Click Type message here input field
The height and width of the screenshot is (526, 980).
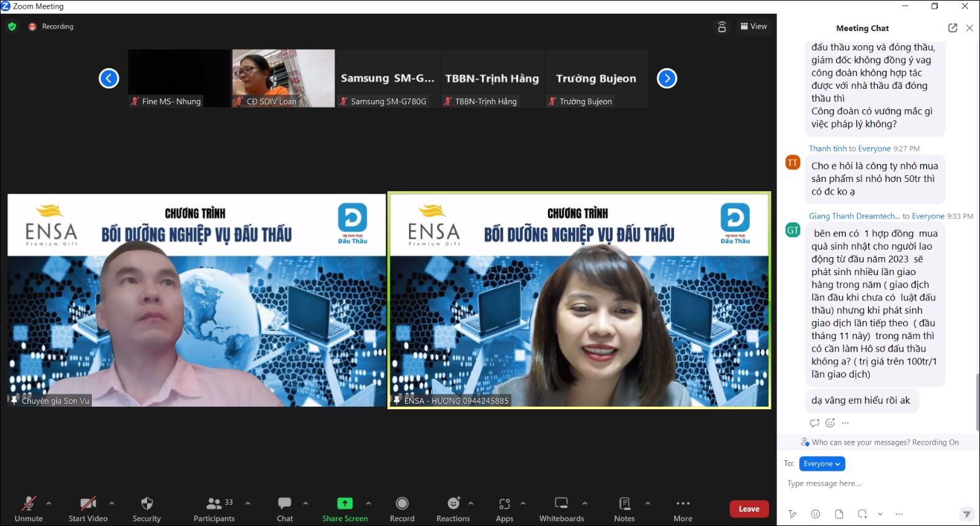(878, 483)
